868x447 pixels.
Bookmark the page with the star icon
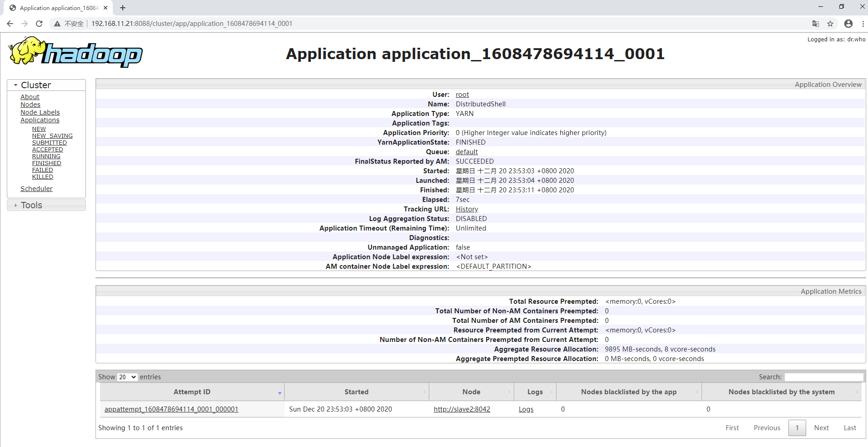click(831, 24)
